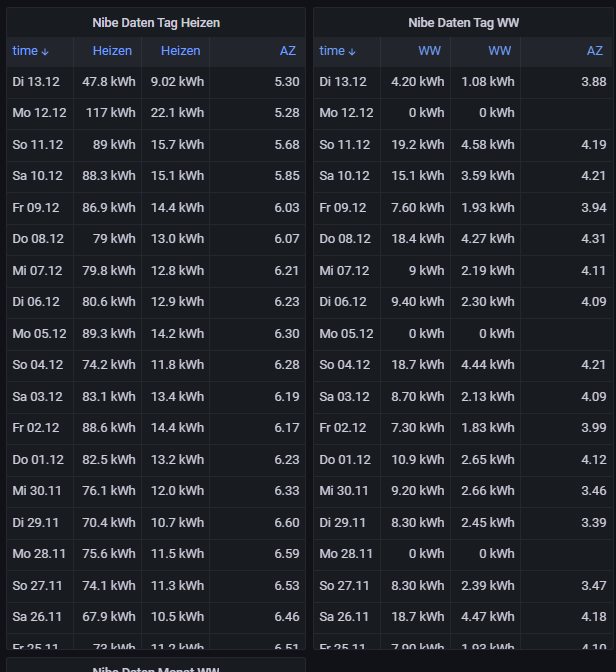The height and width of the screenshot is (672, 616).
Task: Click 'Sa 26.11' date in WW table
Action: coord(344,617)
